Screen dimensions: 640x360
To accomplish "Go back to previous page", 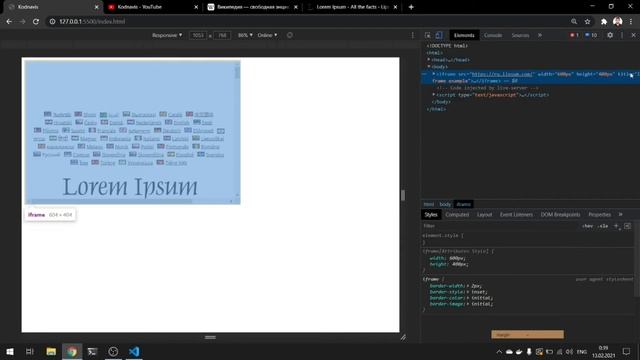I will pyautogui.click(x=9, y=22).
